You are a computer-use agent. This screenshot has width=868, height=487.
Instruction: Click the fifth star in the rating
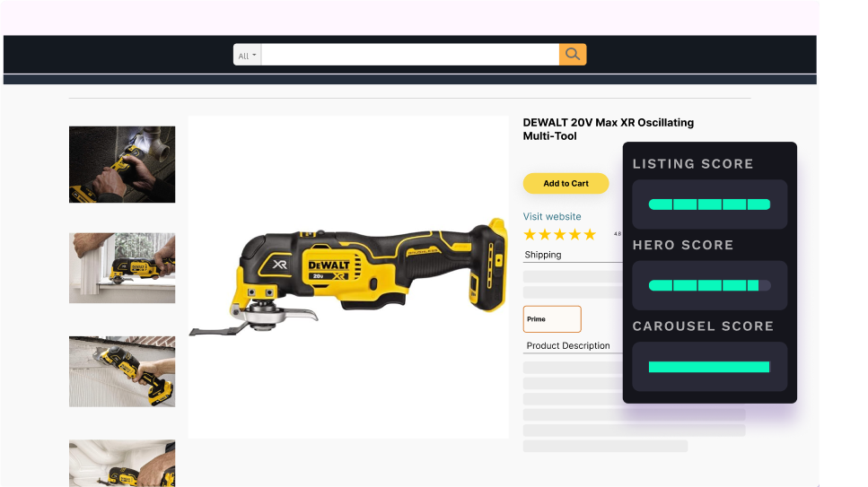point(590,235)
